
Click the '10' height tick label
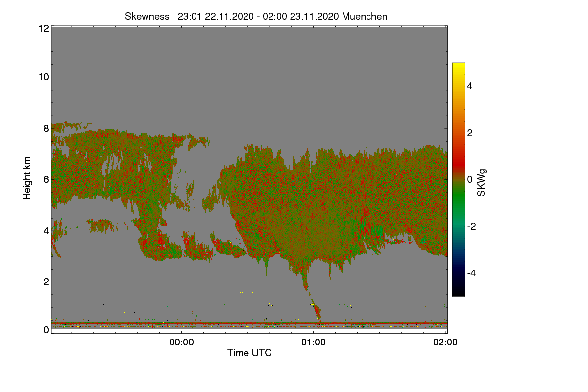43,77
